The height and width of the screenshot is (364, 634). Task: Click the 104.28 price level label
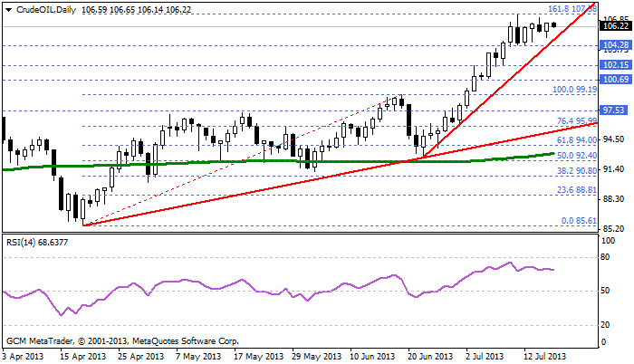pos(616,44)
